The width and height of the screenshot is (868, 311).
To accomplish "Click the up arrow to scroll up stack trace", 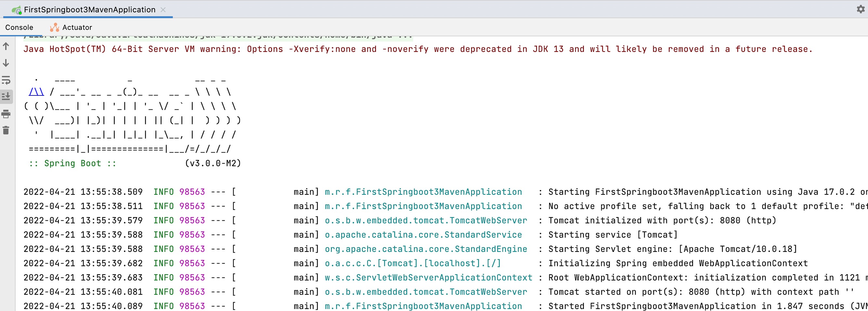I will click(6, 46).
